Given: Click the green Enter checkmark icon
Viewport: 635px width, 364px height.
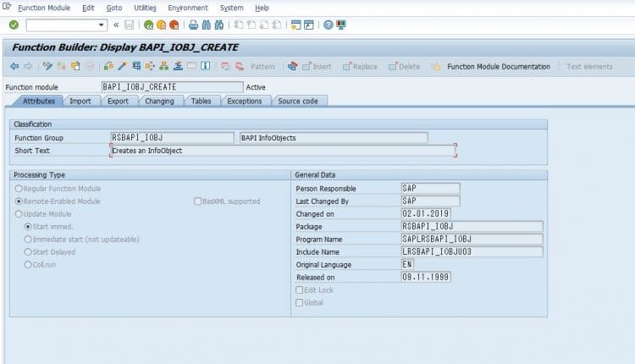Looking at the screenshot, I should click(14, 25).
